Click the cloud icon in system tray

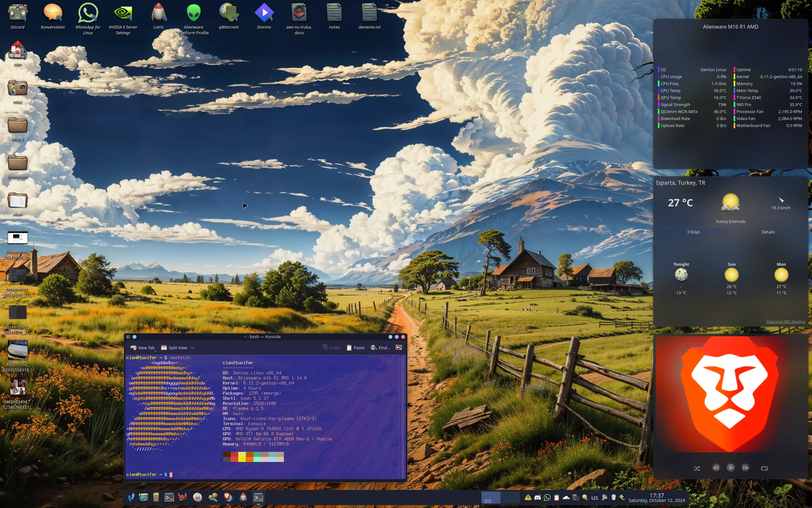pyautogui.click(x=566, y=498)
